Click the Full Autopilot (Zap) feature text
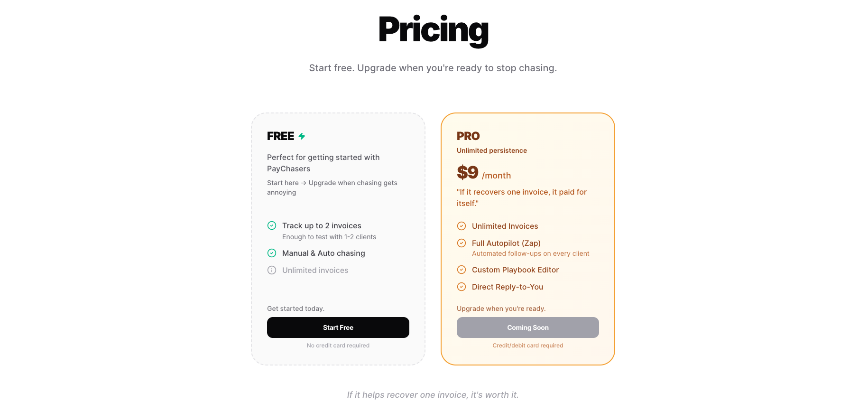This screenshot has height=412, width=868. (506, 243)
